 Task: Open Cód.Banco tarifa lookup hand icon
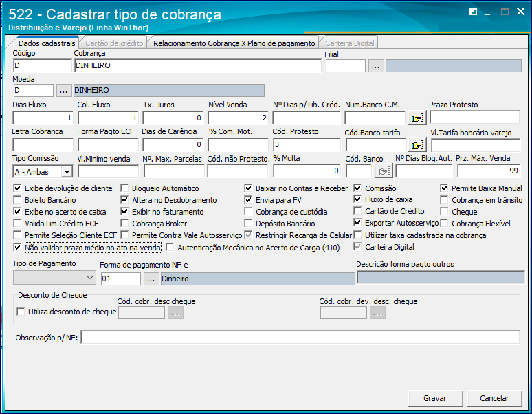click(417, 145)
